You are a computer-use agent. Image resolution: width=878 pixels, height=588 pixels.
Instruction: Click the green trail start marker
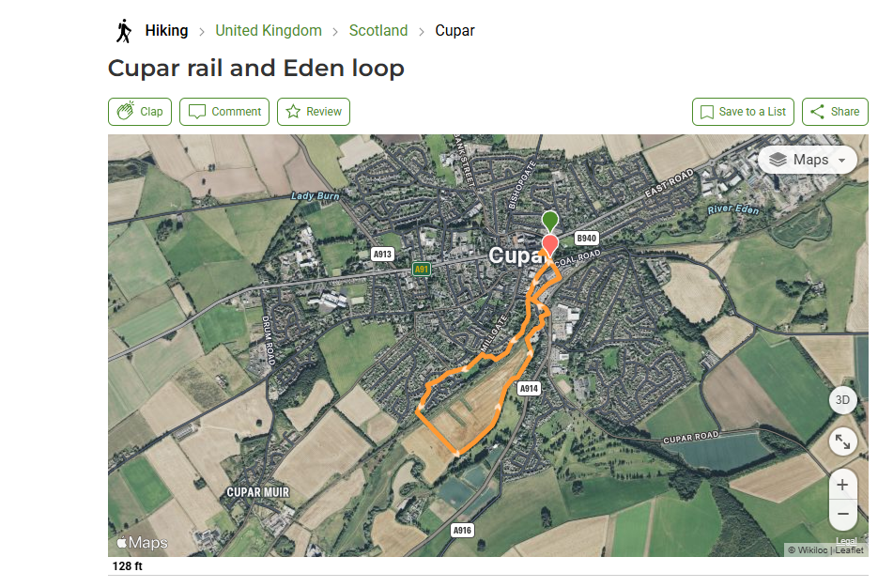549,220
